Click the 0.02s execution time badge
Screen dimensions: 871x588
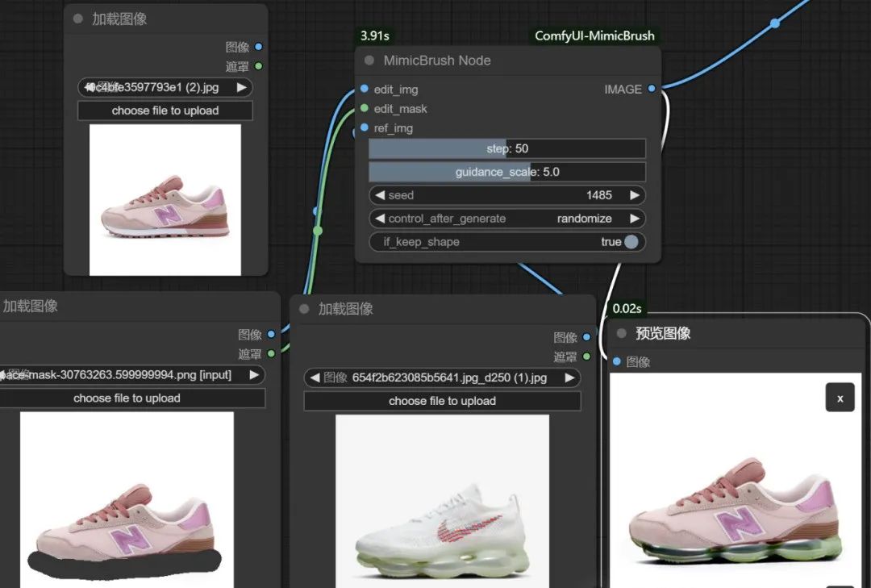627,308
